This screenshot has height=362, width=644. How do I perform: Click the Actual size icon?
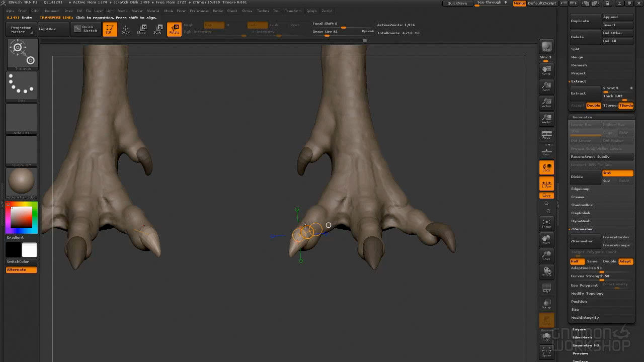[x=546, y=103]
